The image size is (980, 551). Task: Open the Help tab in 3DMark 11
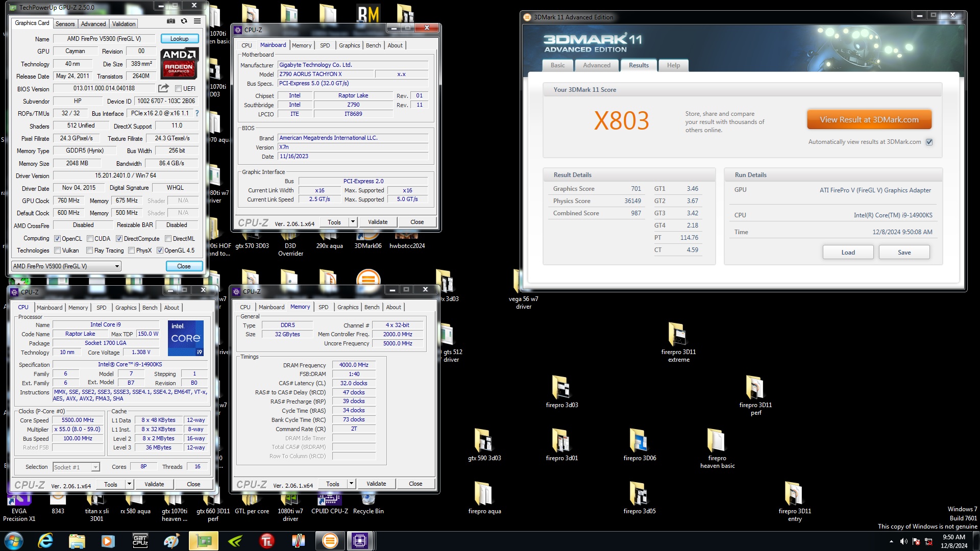[x=673, y=65]
